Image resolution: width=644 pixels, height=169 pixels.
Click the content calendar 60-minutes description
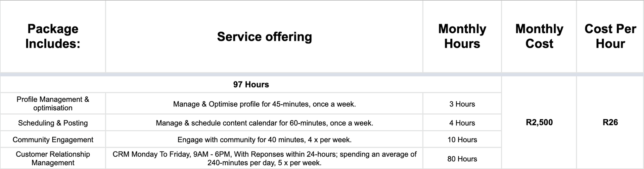pyautogui.click(x=264, y=123)
